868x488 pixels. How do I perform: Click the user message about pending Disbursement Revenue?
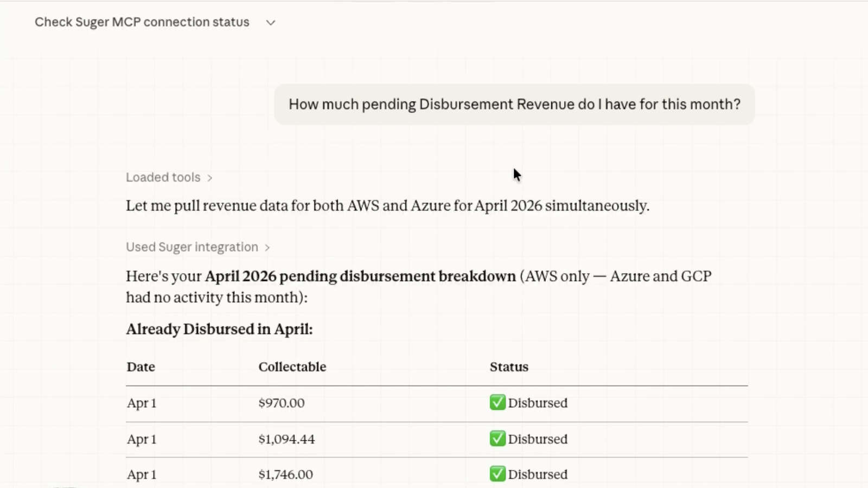[x=514, y=104]
